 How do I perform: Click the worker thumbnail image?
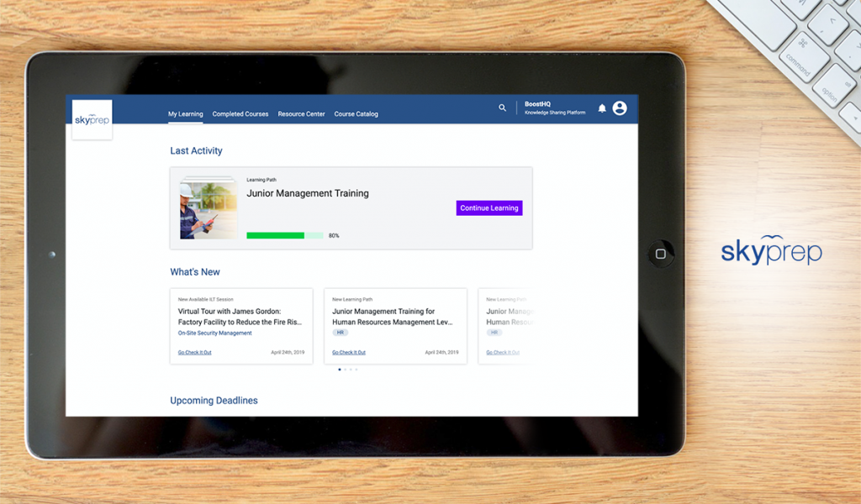tap(207, 207)
